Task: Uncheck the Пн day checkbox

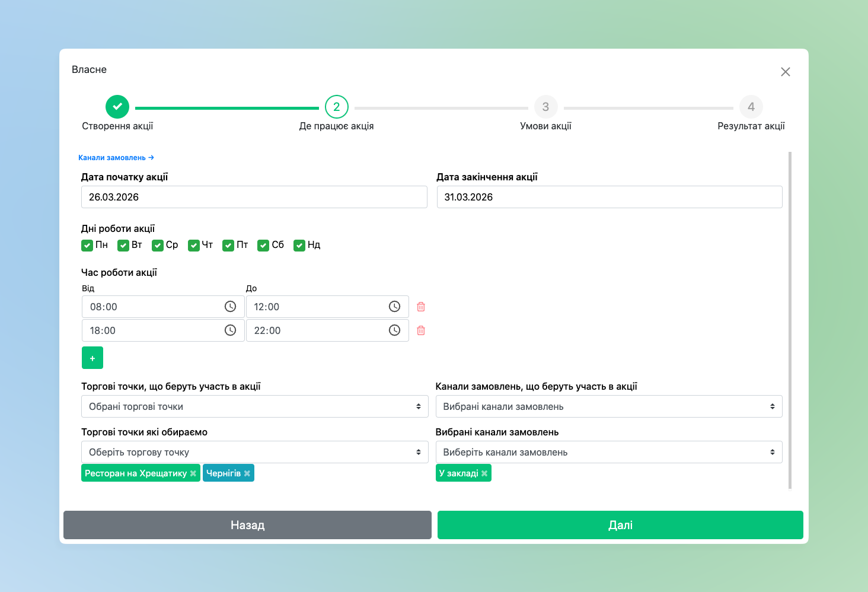Action: pos(87,246)
